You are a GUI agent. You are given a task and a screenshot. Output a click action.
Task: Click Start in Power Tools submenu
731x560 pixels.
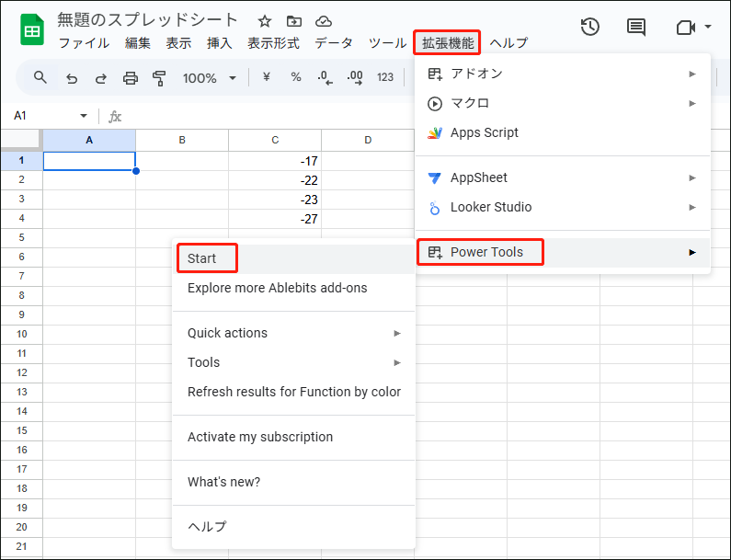(x=293, y=258)
